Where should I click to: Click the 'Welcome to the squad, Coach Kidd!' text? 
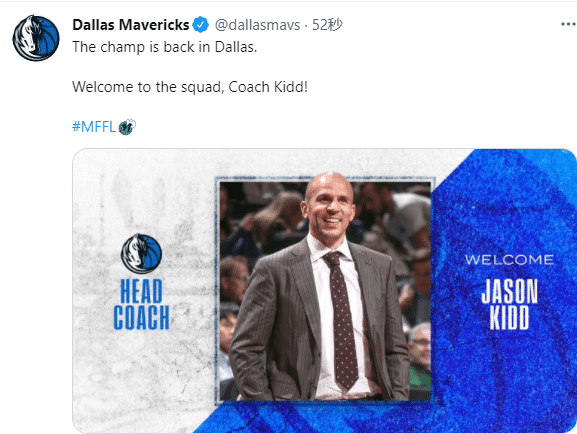pos(190,87)
